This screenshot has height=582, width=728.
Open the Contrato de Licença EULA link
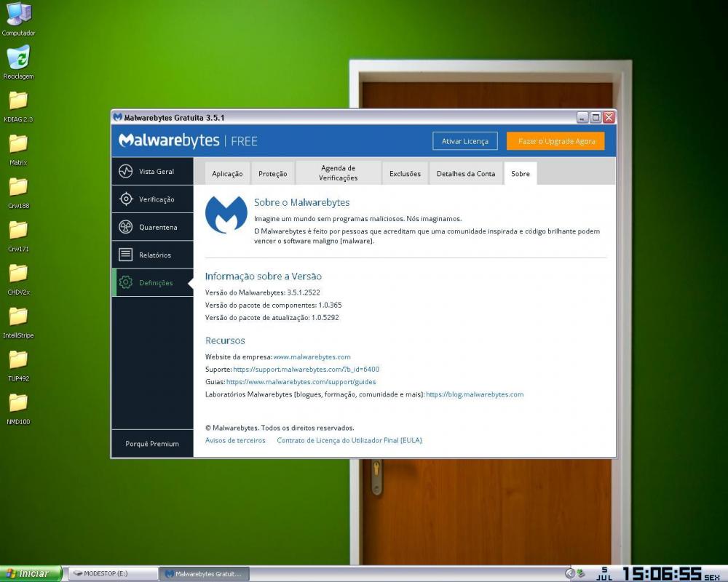349,440
